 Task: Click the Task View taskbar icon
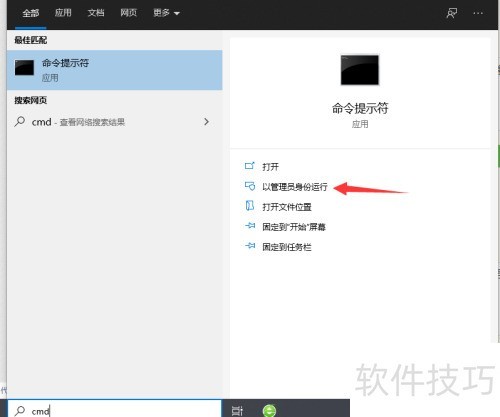tap(237, 411)
